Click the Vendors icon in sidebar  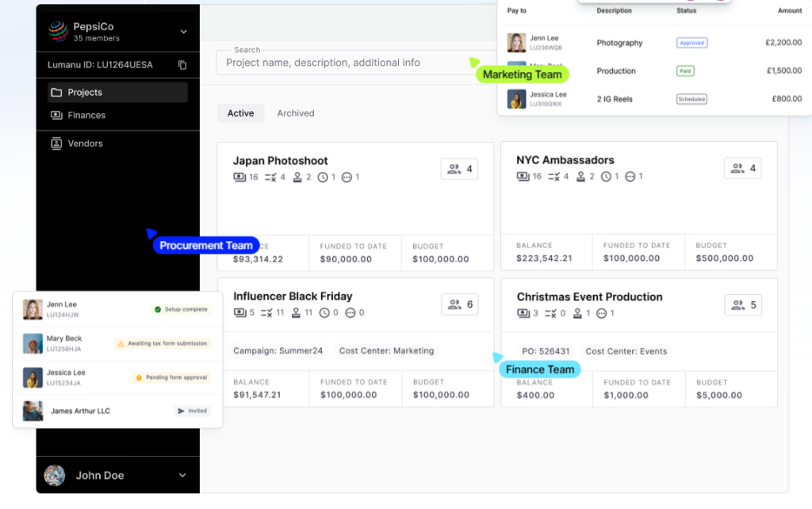[56, 144]
